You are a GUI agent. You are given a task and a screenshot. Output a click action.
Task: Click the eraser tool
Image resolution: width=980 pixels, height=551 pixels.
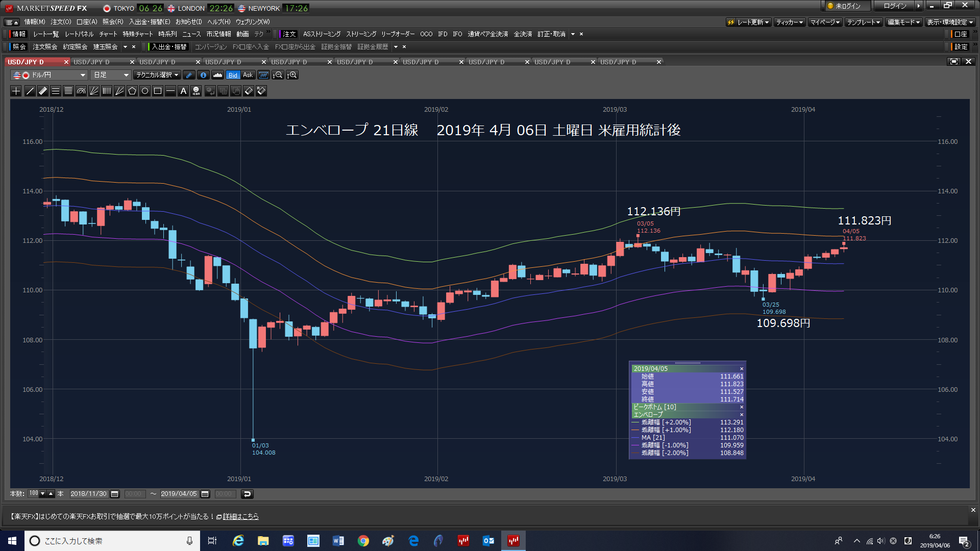click(x=249, y=91)
